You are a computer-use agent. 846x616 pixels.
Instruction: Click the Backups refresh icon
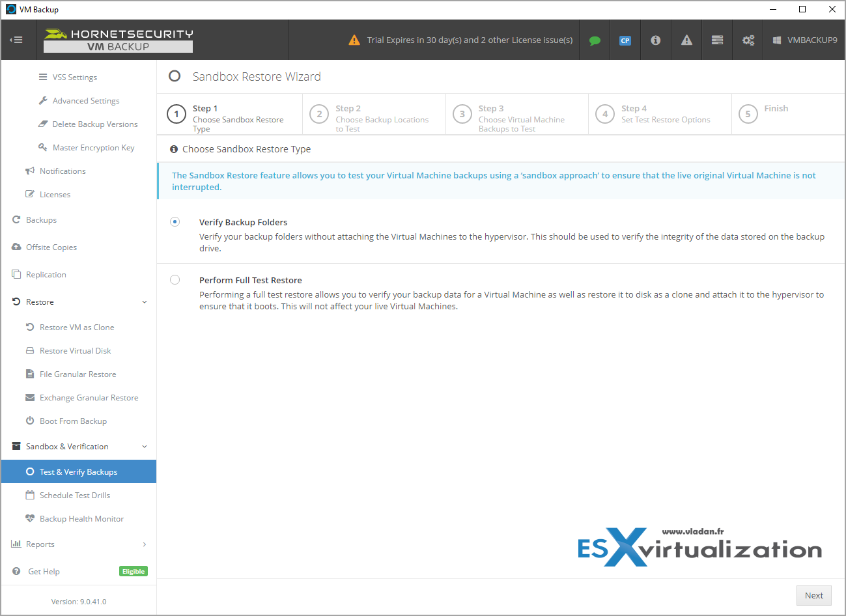point(16,219)
